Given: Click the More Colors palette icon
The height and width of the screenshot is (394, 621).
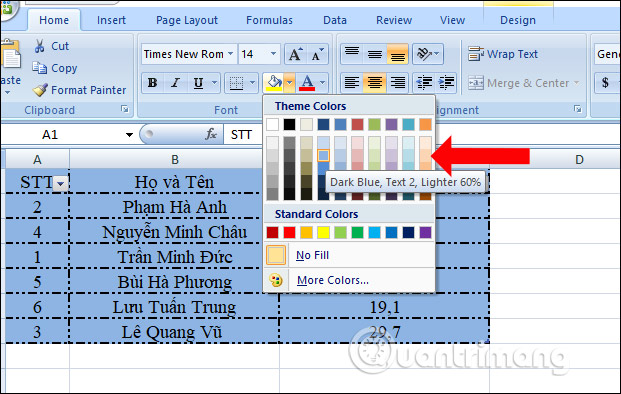Looking at the screenshot, I should point(276,280).
